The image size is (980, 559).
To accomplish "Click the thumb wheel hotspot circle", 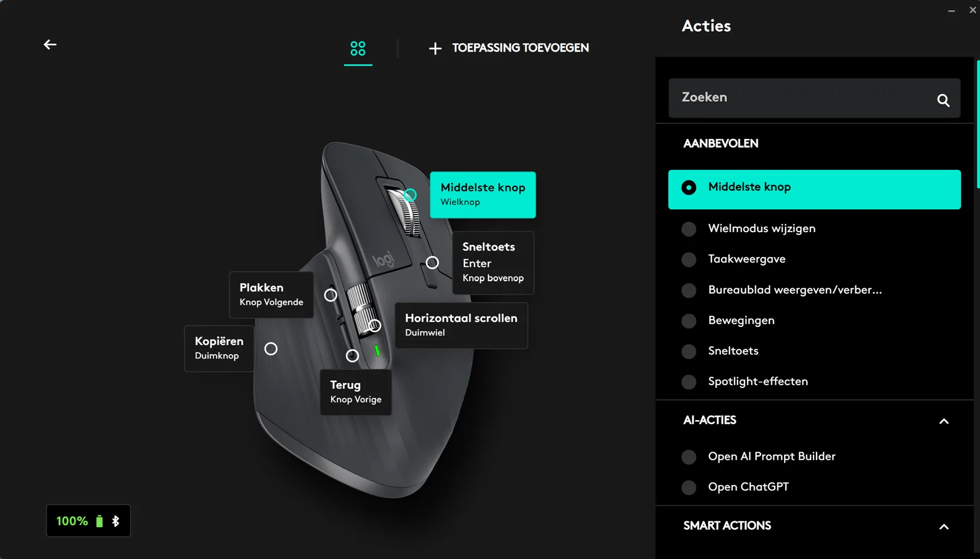I will point(375,325).
